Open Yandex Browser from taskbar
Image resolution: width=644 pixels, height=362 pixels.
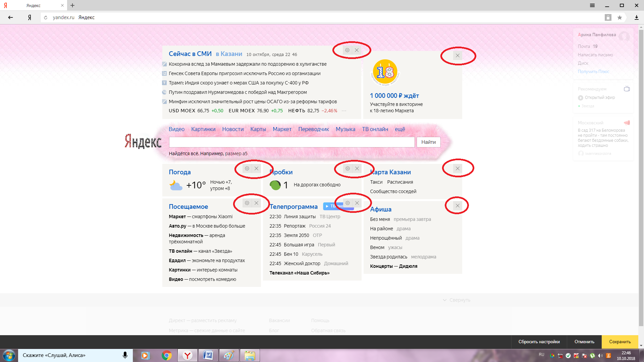click(x=187, y=355)
